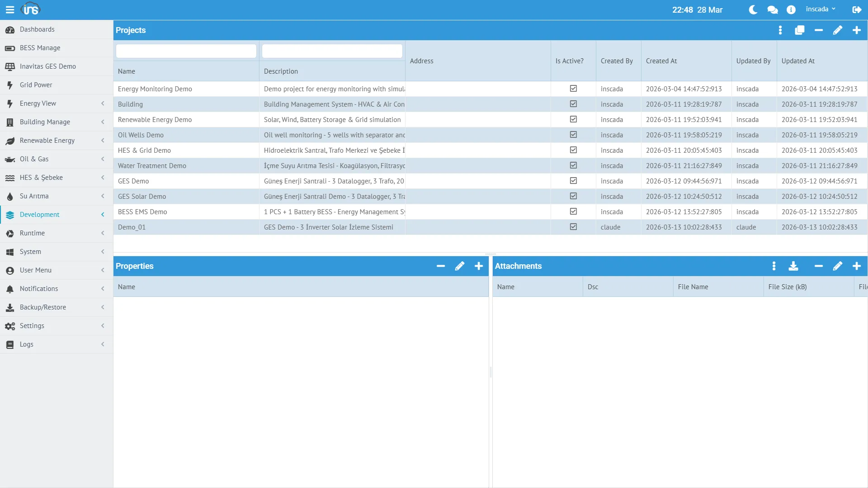Toggle Is Active for Oil Wells Demo
Image resolution: width=868 pixels, height=488 pixels.
[573, 135]
